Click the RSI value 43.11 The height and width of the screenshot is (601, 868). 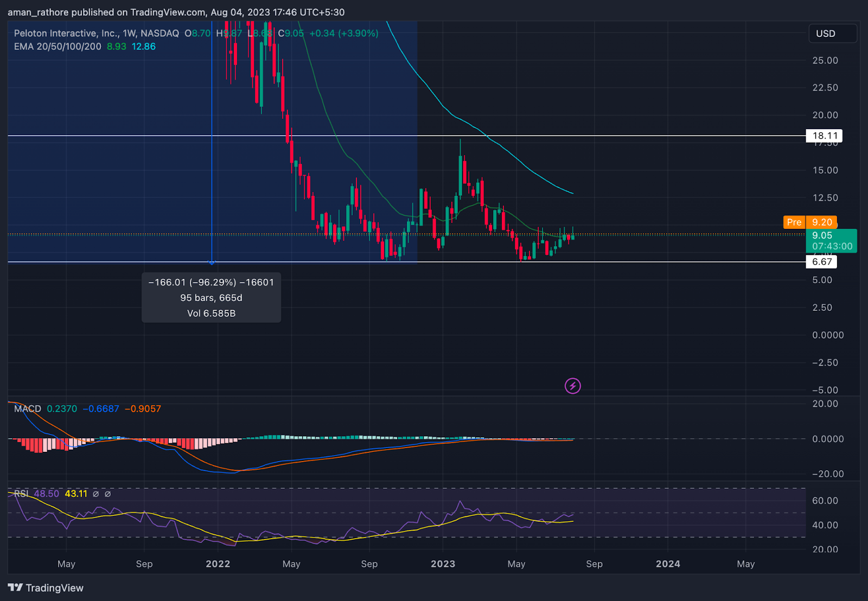tap(76, 494)
